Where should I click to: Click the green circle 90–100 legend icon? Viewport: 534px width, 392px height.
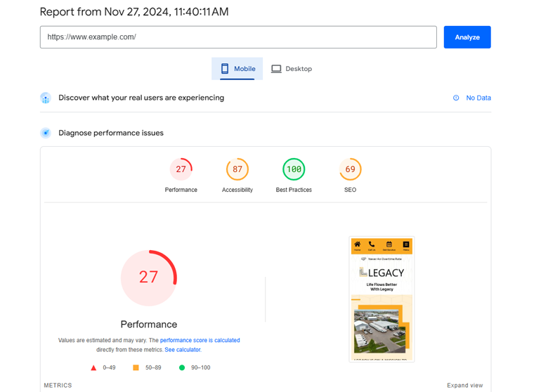click(x=182, y=368)
